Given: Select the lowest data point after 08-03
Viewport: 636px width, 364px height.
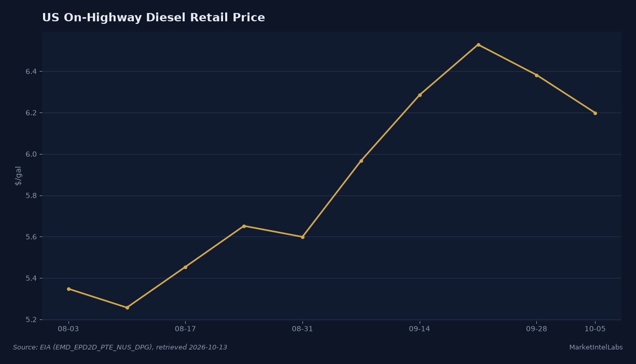Looking at the screenshot, I should tap(127, 307).
